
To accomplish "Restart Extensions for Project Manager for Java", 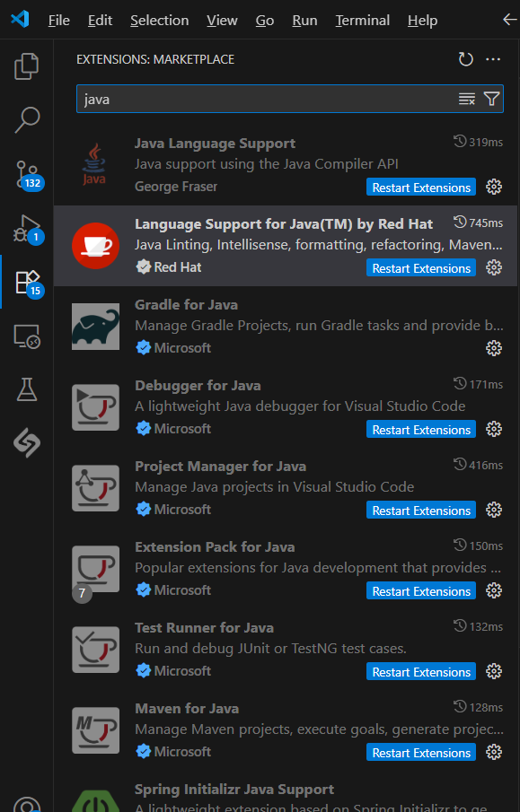I will coord(421,511).
